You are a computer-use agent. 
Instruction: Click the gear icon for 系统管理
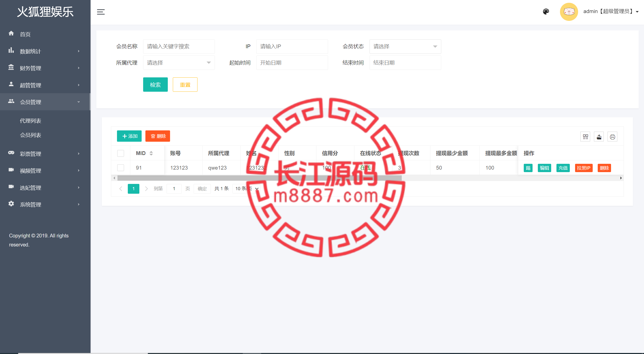pyautogui.click(x=11, y=204)
